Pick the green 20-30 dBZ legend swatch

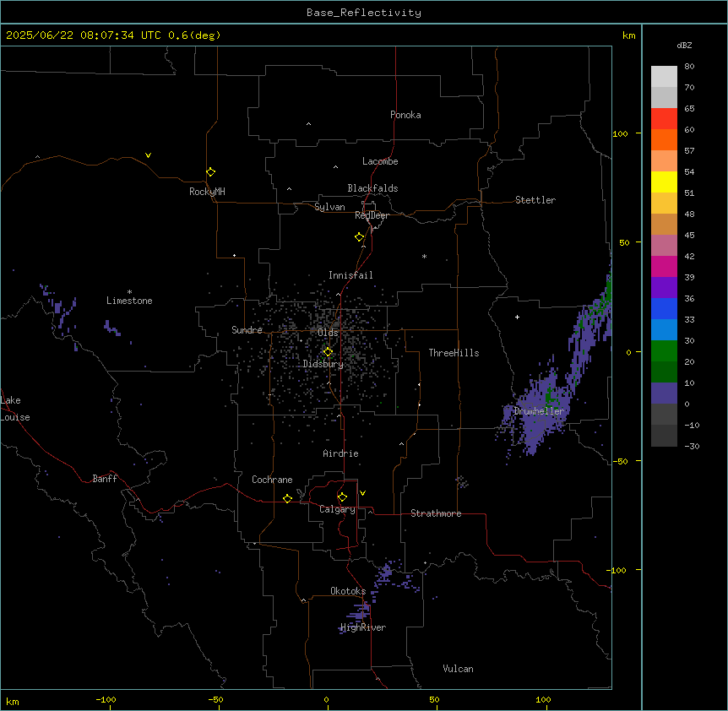(x=664, y=351)
